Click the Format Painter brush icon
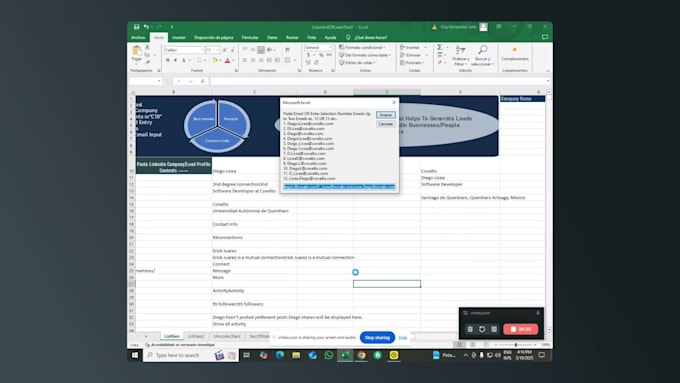This screenshot has height=383, width=680. click(x=147, y=62)
